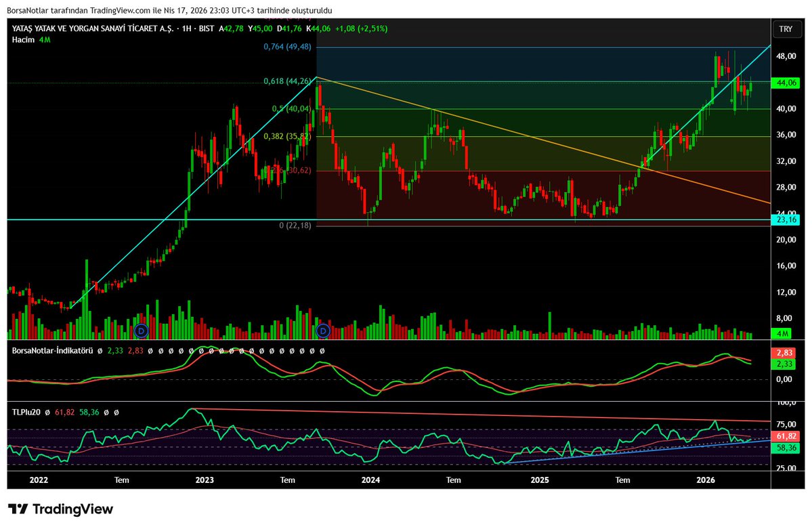Screen dimensions: 812x529
Task: Click the close value K44,06 in the legend
Action: (318, 29)
